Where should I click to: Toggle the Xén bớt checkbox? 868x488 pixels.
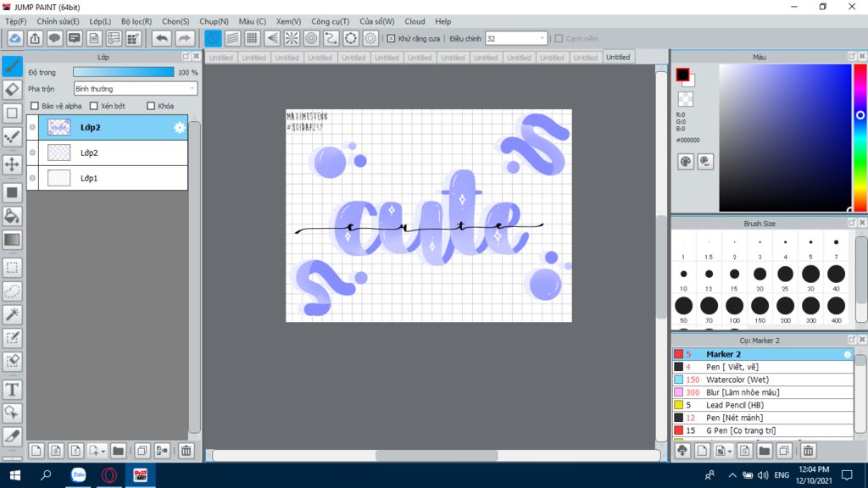pos(93,106)
